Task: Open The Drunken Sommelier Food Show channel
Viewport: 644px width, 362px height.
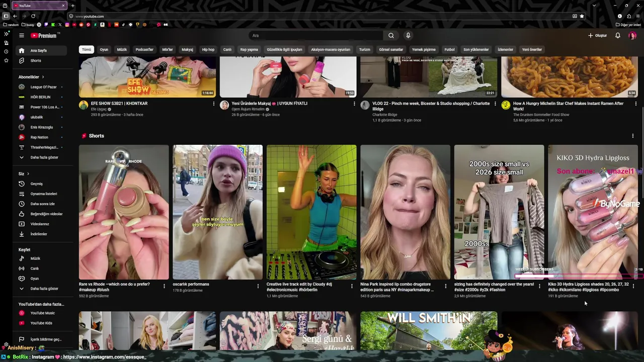Action: 541,115
